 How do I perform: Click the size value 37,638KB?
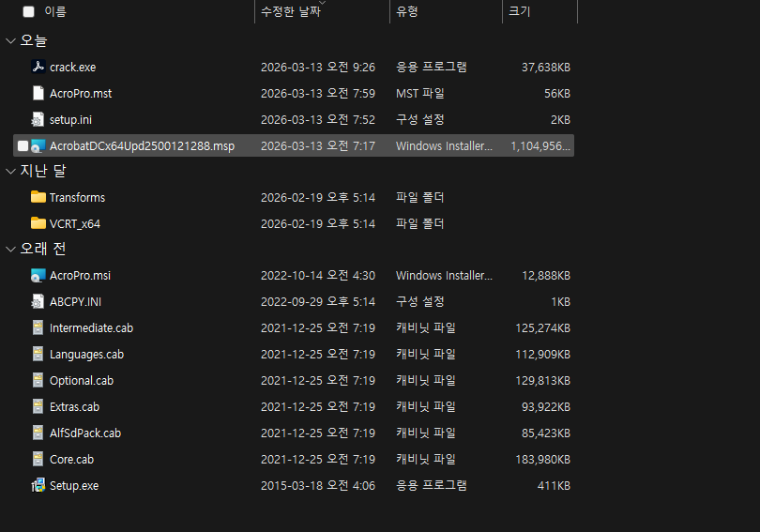pyautogui.click(x=546, y=68)
